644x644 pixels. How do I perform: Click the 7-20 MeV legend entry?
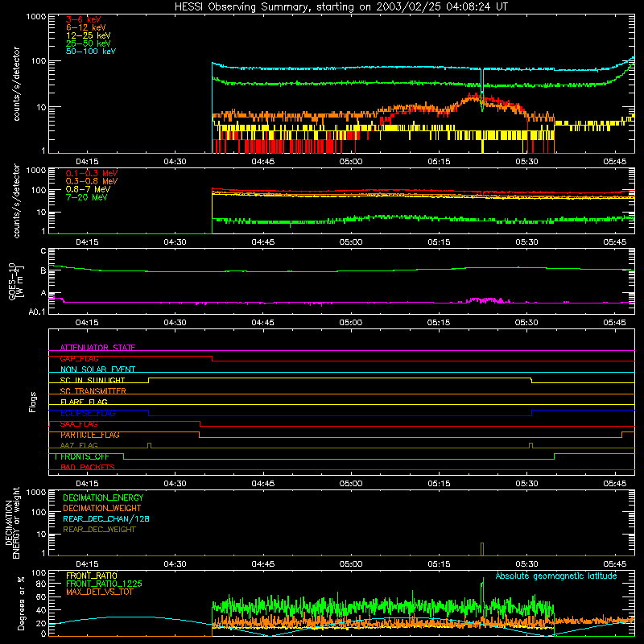click(x=86, y=197)
